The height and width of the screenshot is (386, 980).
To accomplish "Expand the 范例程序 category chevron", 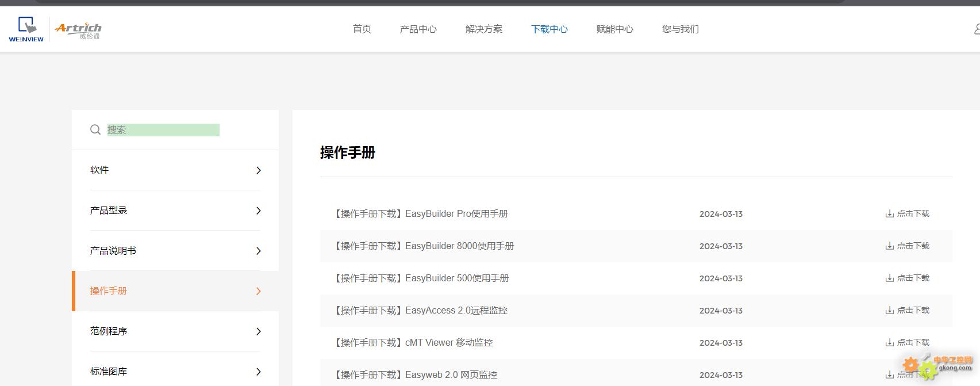I will [258, 331].
